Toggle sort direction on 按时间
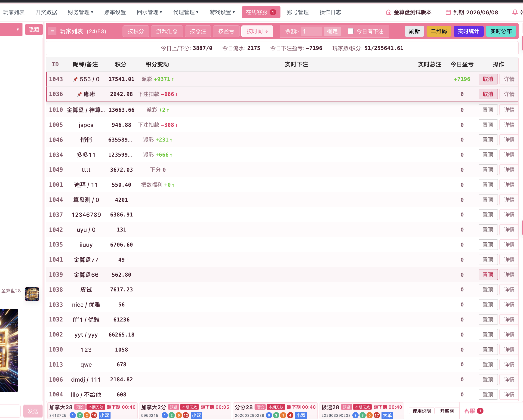 tap(257, 31)
